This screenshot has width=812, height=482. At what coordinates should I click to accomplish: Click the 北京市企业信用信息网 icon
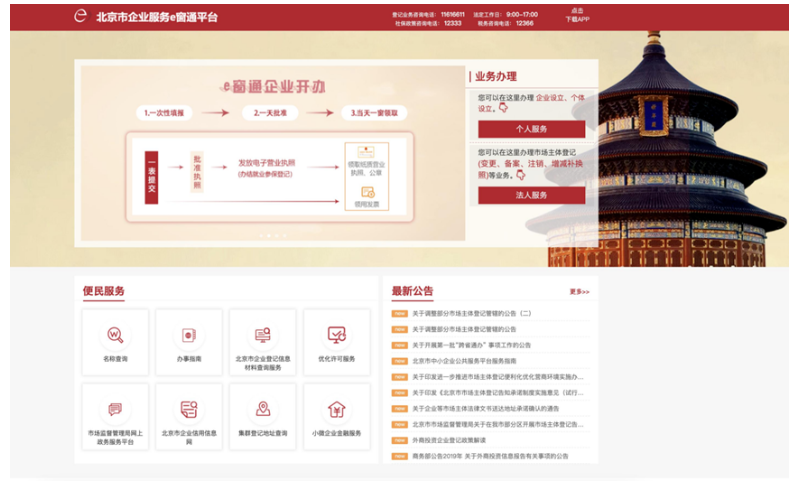pyautogui.click(x=189, y=410)
